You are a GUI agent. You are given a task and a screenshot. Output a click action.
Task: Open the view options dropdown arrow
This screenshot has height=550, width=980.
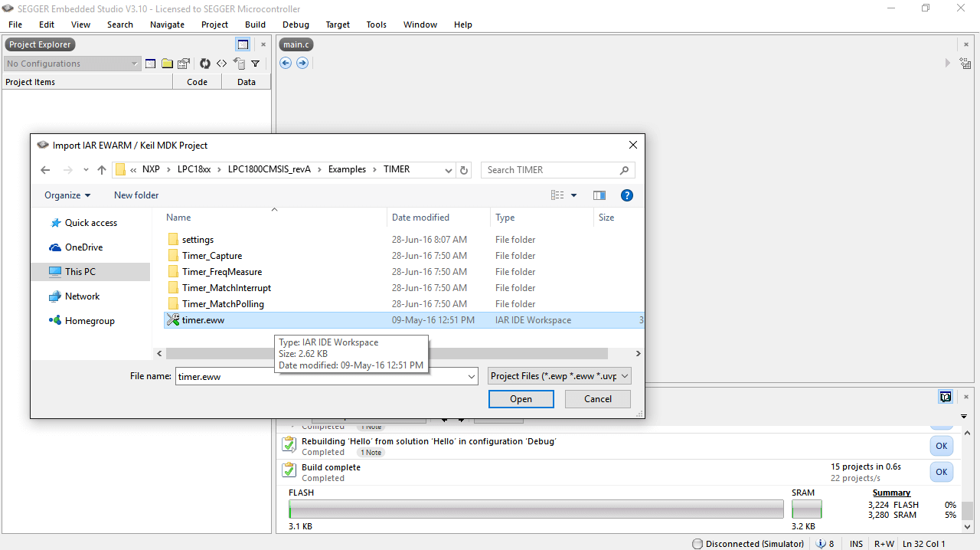[x=573, y=195]
